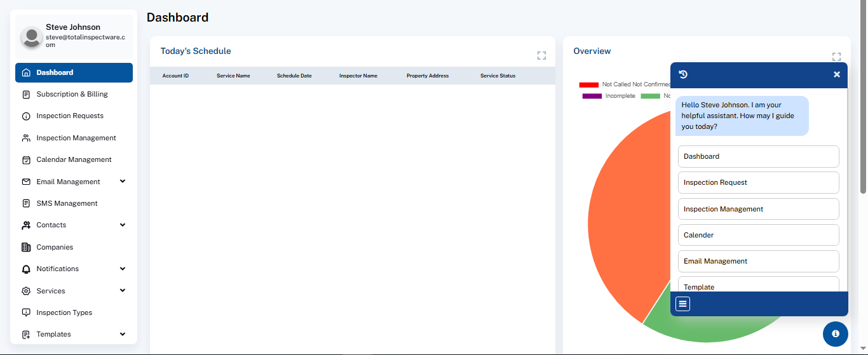
Task: Click the Companies building icon in sidebar
Action: 26,247
